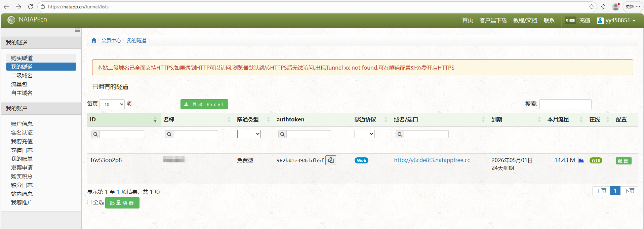Sort the table by 隧道类型 column

[x=268, y=120]
